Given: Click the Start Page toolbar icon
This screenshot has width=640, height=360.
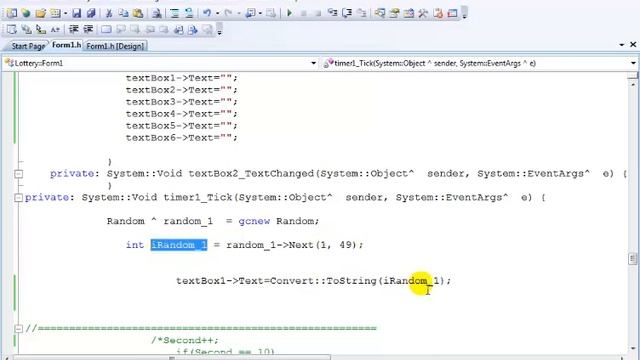Looking at the screenshot, I should pyautogui.click(x=438, y=13).
